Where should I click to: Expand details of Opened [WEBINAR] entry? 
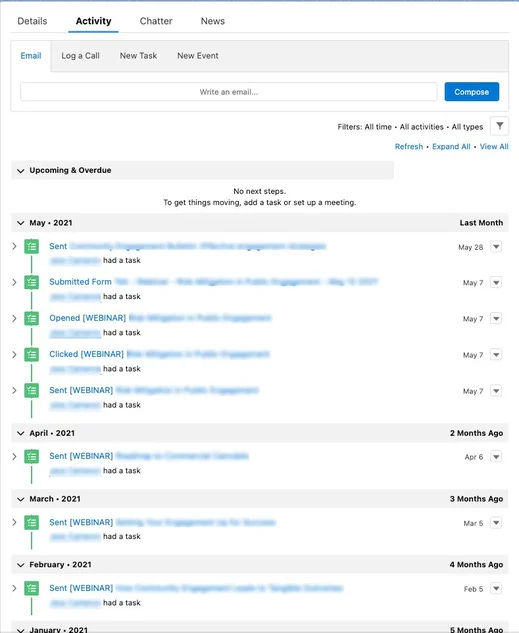pyautogui.click(x=15, y=319)
